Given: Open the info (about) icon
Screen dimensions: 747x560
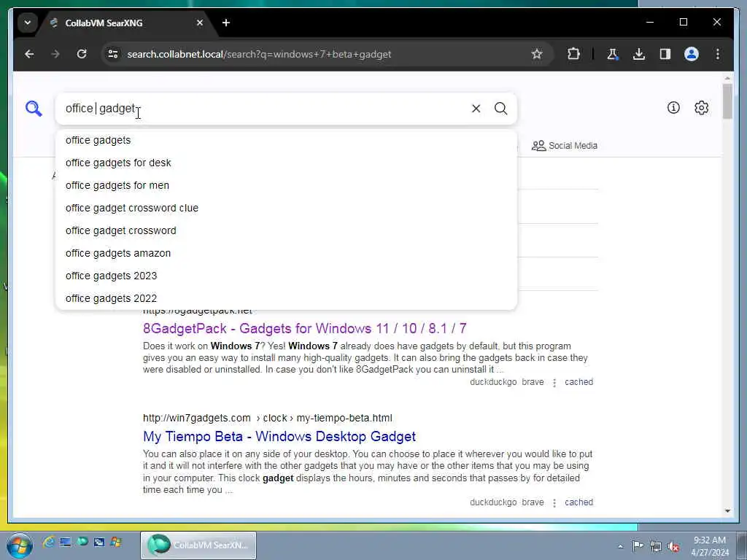Looking at the screenshot, I should (673, 108).
